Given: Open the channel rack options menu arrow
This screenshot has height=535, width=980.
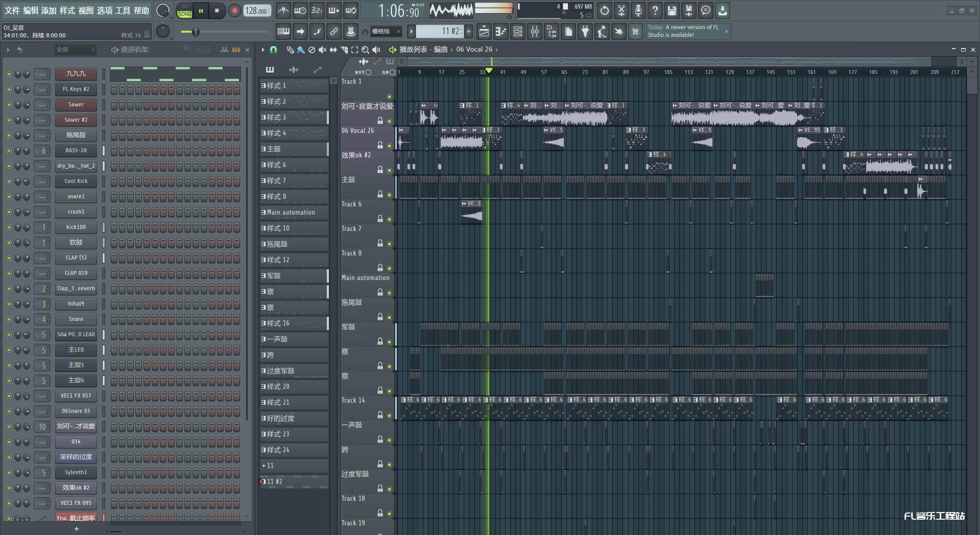Looking at the screenshot, I should point(8,50).
